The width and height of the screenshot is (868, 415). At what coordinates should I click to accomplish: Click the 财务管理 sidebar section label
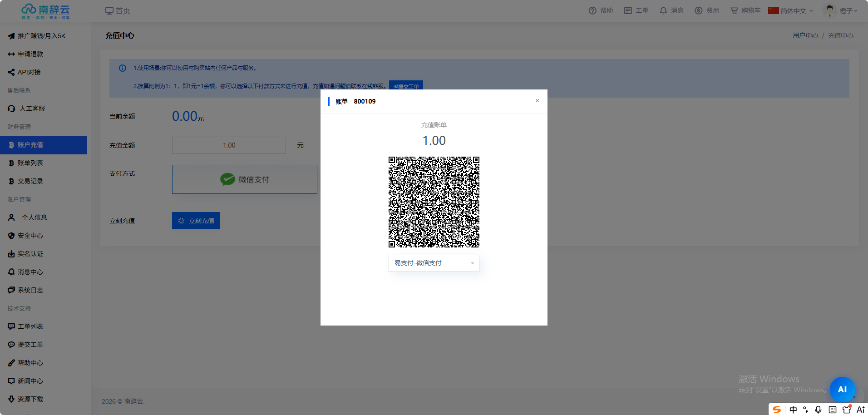click(x=19, y=127)
